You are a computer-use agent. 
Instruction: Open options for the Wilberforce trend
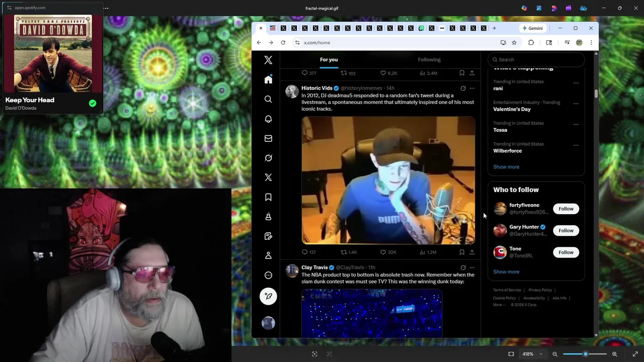click(x=576, y=145)
